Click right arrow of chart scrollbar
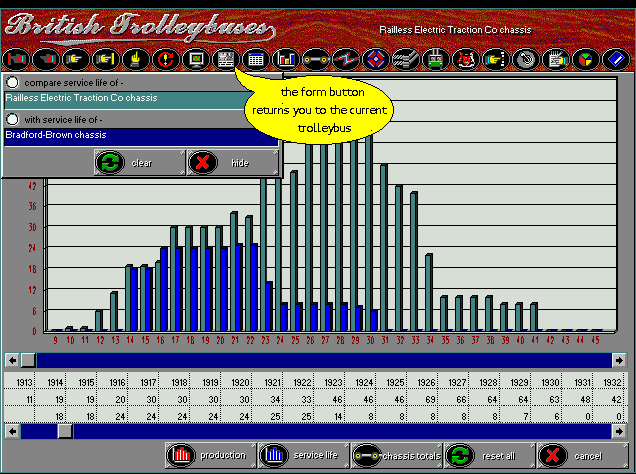This screenshot has width=636, height=474. pyautogui.click(x=627, y=359)
